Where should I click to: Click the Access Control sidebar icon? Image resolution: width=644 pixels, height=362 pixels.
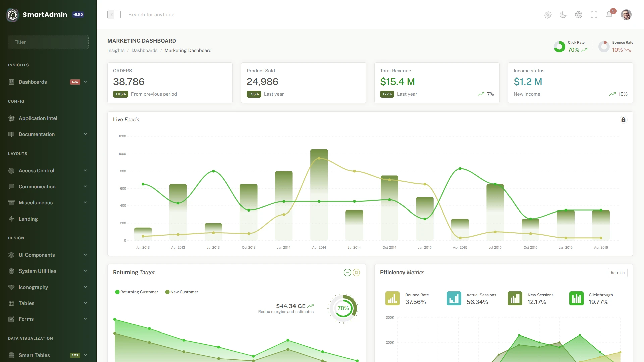[x=11, y=171]
